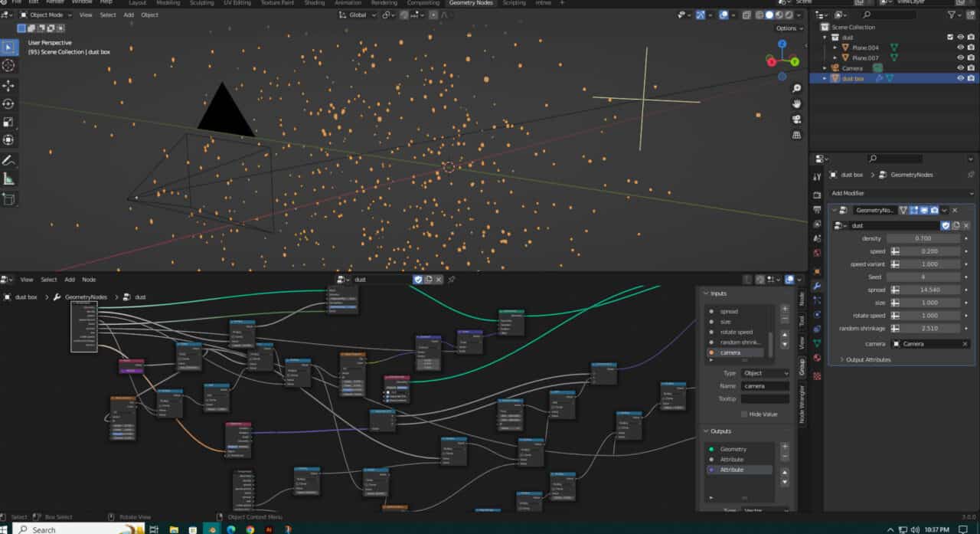The width and height of the screenshot is (980, 534).
Task: Hide Plane.007 in viewport via eye icon
Action: (x=960, y=57)
